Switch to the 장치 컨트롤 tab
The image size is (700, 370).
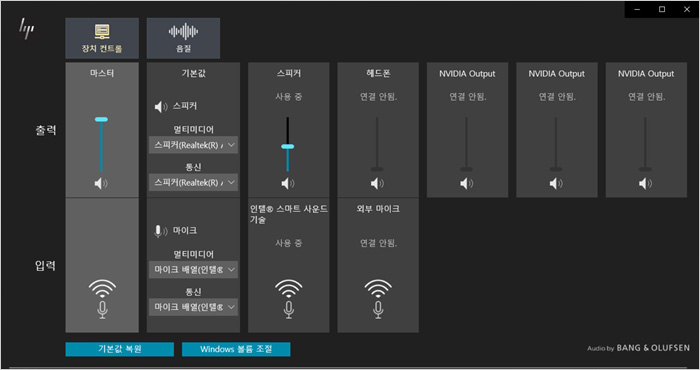(102, 38)
